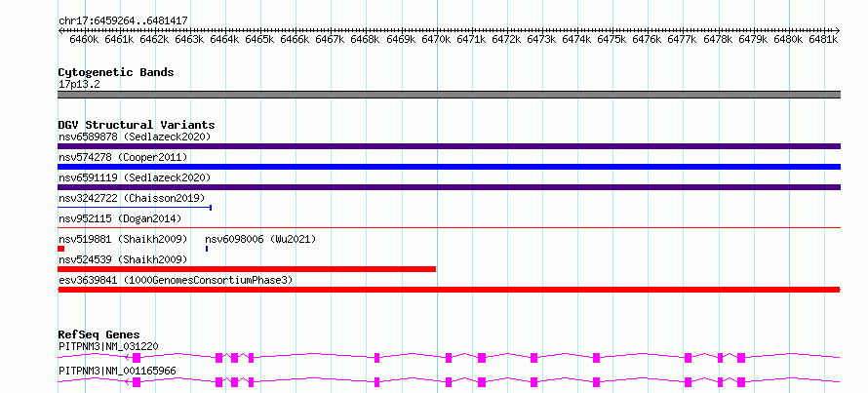Click the PITPNM3|NM_031220 transcript label
This screenshot has height=393, width=868.
[108, 346]
